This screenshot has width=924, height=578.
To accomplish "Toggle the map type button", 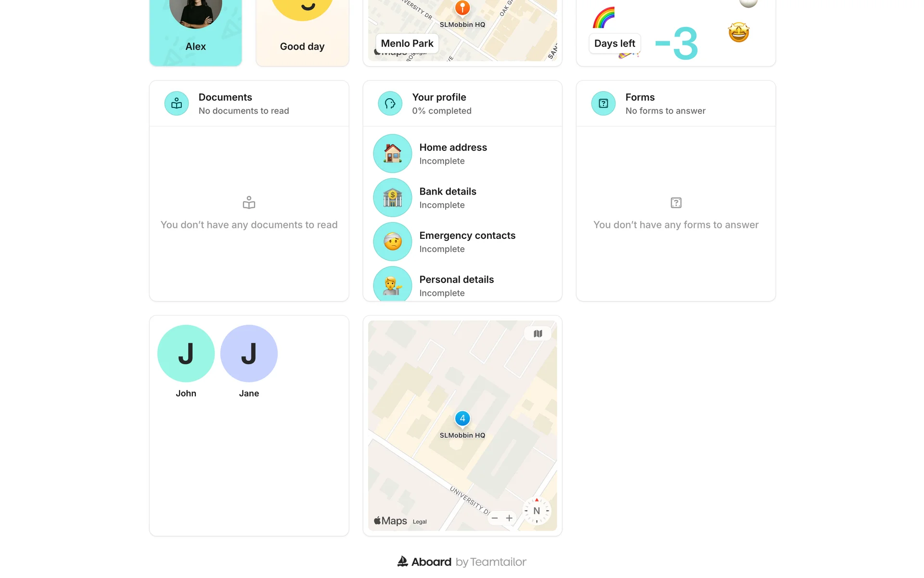I will pos(538,333).
